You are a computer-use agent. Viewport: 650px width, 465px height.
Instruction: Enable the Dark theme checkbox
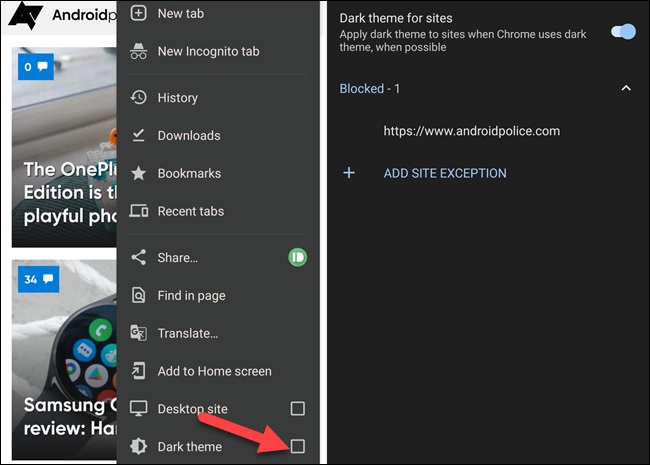tap(297, 446)
